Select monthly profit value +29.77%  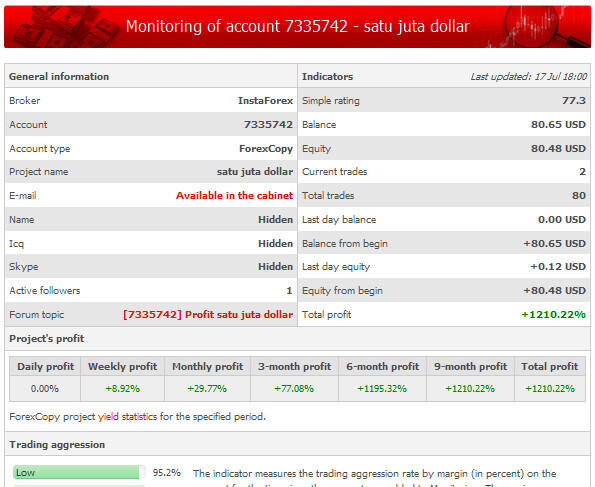(207, 389)
